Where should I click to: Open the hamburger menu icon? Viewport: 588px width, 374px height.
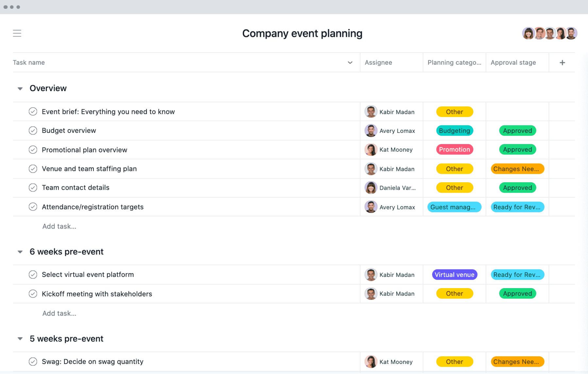point(17,33)
